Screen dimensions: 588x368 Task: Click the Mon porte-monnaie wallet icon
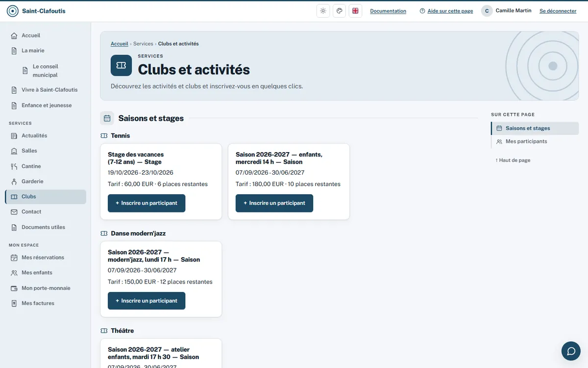pyautogui.click(x=14, y=289)
